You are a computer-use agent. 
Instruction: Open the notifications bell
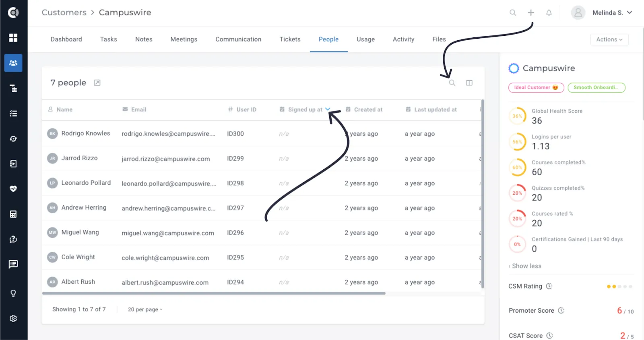coord(549,12)
